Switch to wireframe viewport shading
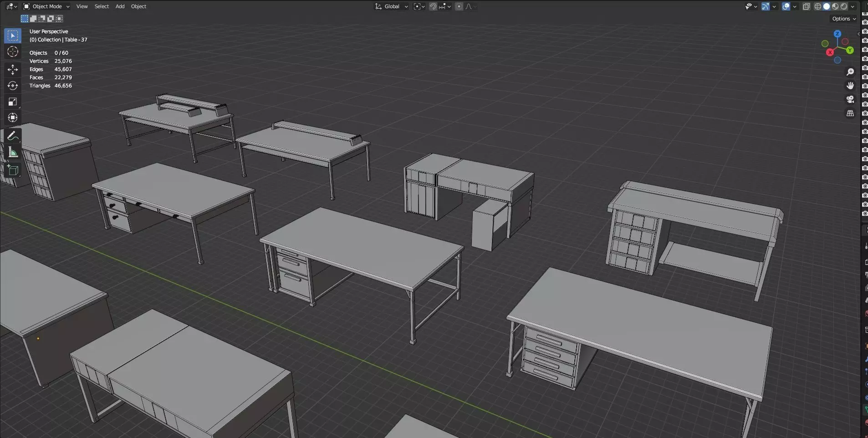The height and width of the screenshot is (438, 868). click(818, 6)
